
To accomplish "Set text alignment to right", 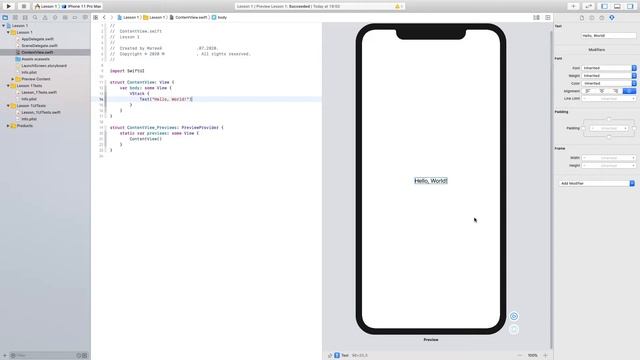I will pos(616,91).
